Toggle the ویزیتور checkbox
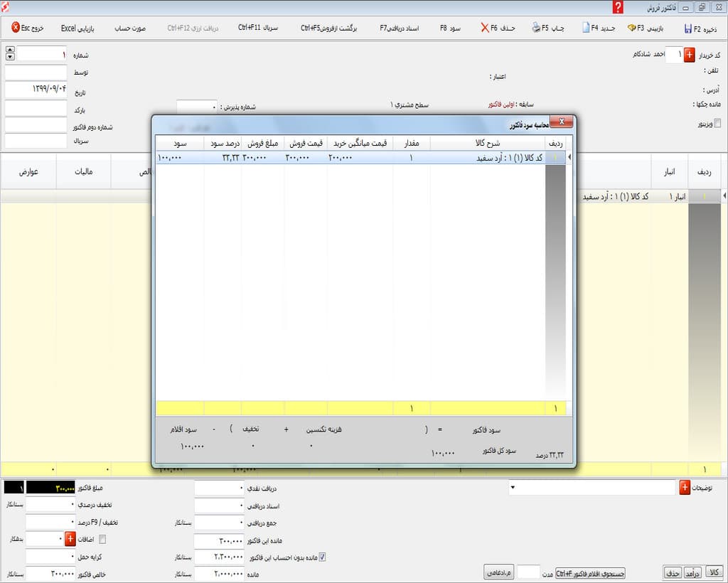Viewport: 728px width, 583px height. [717, 123]
